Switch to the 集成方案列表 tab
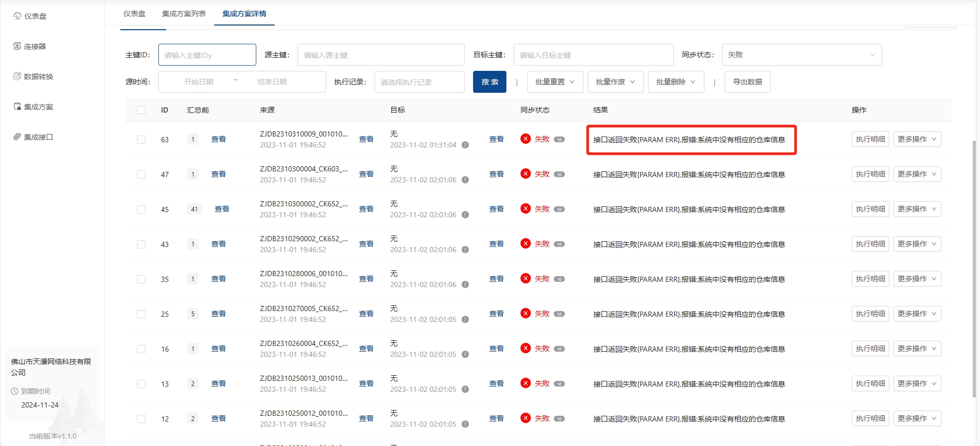The image size is (980, 446). [x=183, y=14]
